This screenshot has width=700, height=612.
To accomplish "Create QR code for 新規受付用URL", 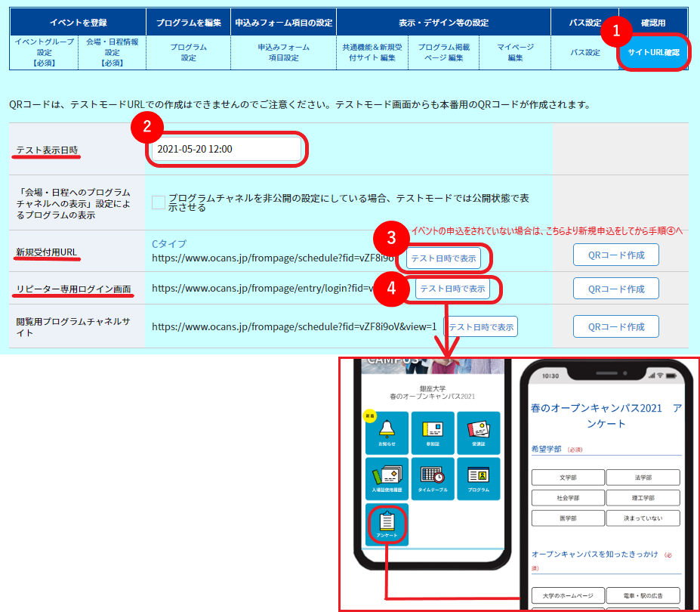I will (616, 255).
